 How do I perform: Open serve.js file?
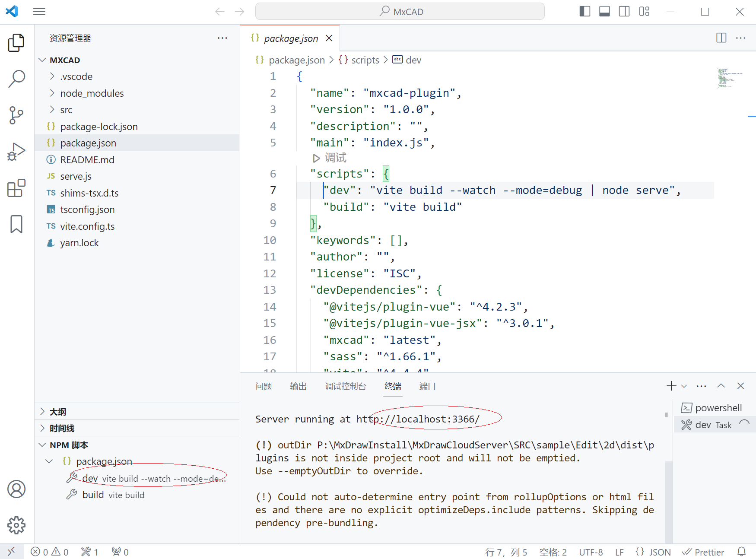pyautogui.click(x=137, y=176)
